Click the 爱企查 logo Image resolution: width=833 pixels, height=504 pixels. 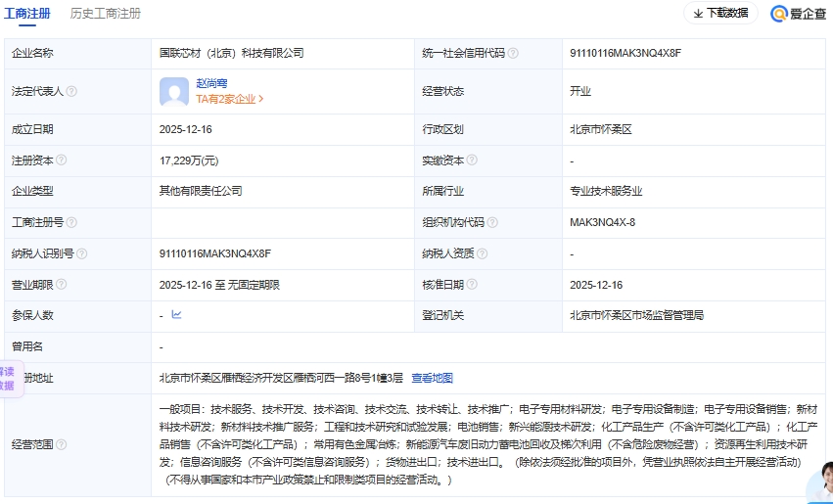coord(798,14)
